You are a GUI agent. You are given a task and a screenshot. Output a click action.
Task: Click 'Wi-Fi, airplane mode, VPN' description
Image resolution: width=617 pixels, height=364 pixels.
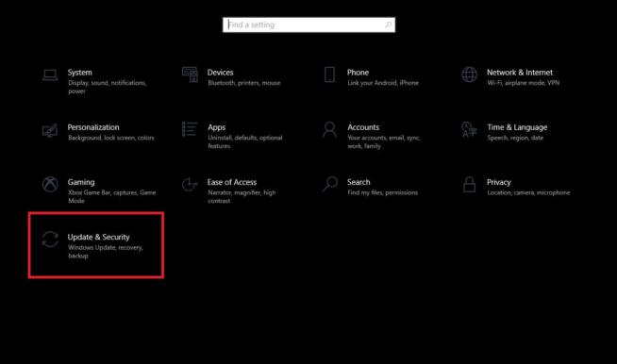click(x=524, y=83)
